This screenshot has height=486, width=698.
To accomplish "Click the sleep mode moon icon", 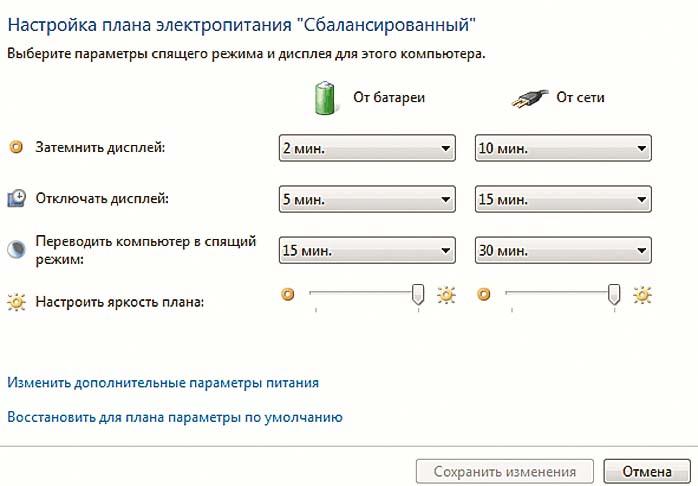I will [16, 249].
